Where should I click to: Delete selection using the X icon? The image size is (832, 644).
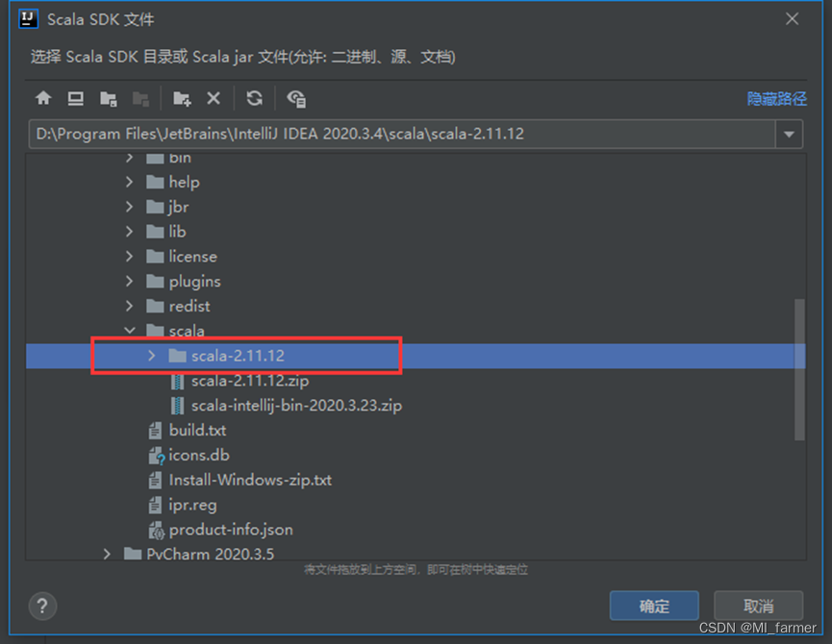tap(215, 98)
